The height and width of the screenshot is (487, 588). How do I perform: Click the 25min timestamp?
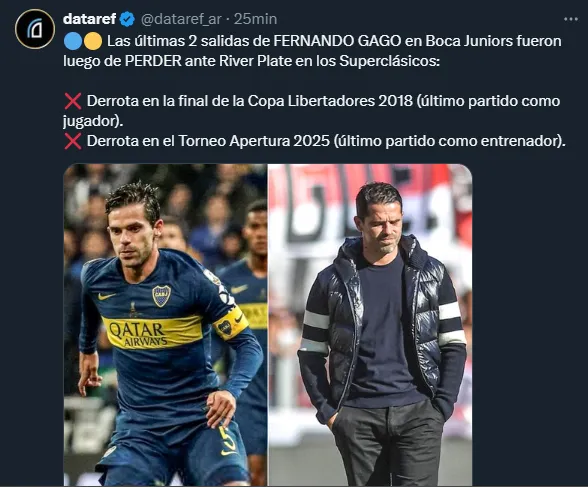tap(255, 19)
